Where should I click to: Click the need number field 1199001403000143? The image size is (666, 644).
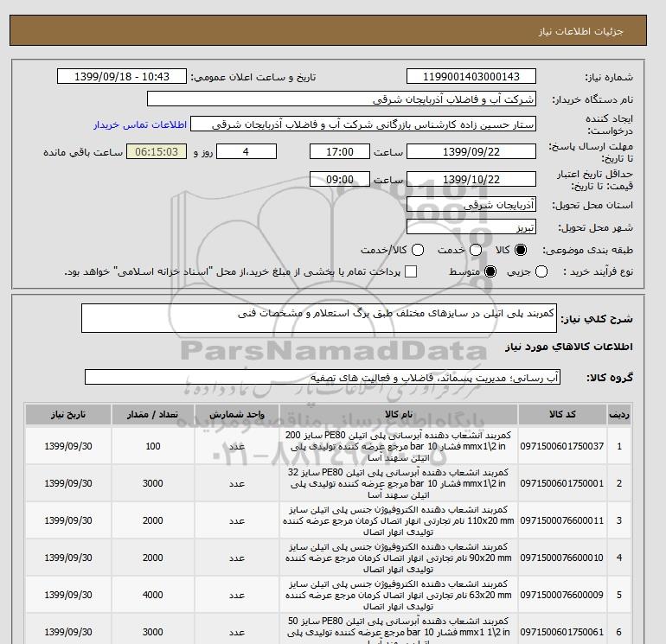click(x=471, y=76)
